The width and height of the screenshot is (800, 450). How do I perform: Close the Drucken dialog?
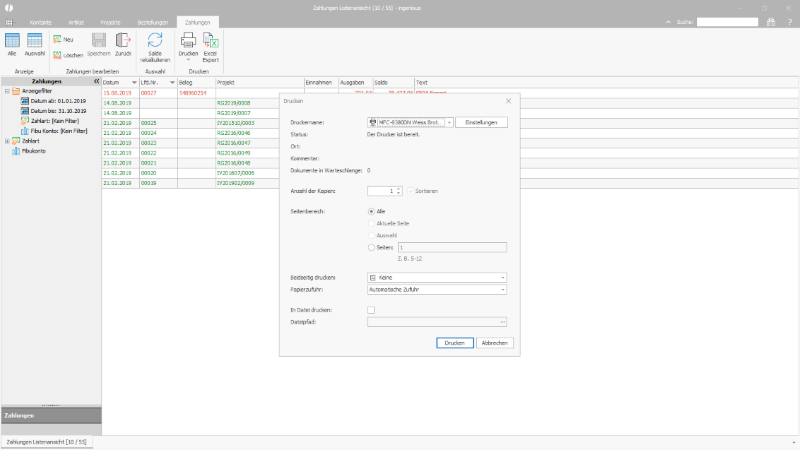point(508,101)
